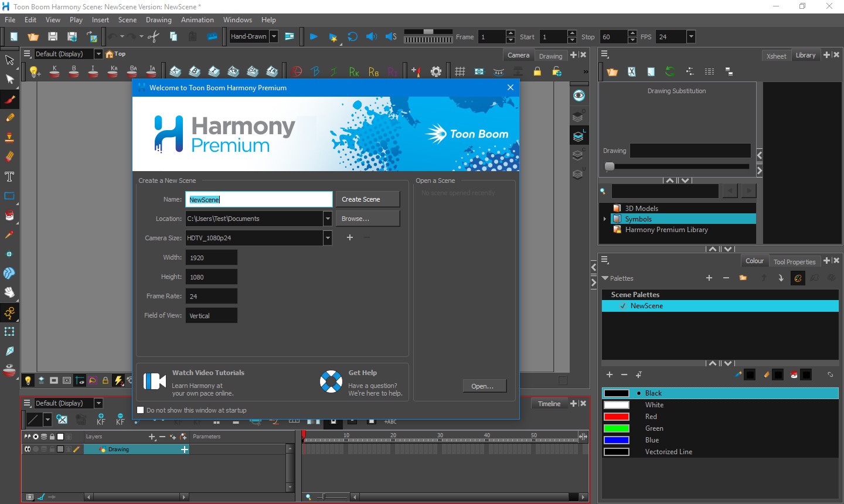Screen dimensions: 844x504
Task: Toggle the NewScene palette checkmark
Action: coord(622,306)
